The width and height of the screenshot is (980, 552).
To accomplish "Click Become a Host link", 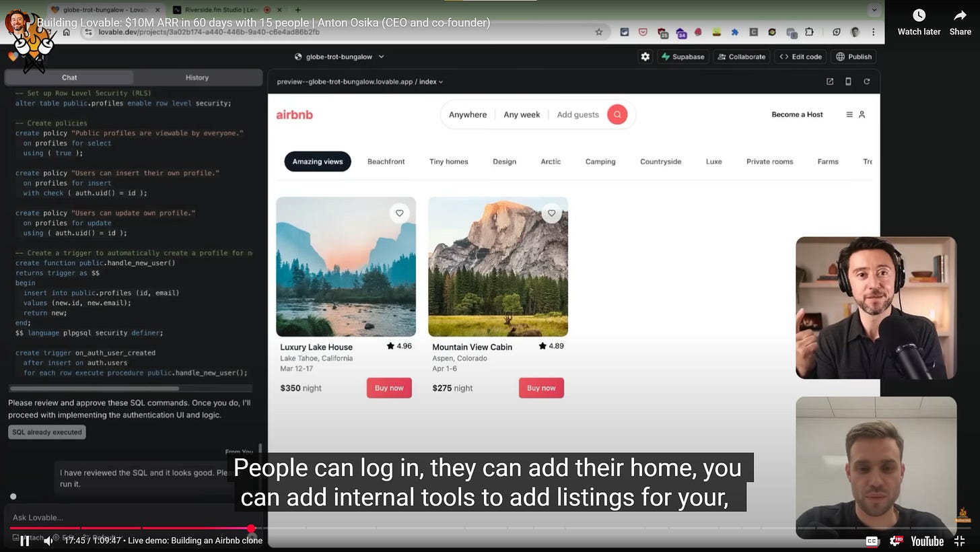I will (x=797, y=114).
